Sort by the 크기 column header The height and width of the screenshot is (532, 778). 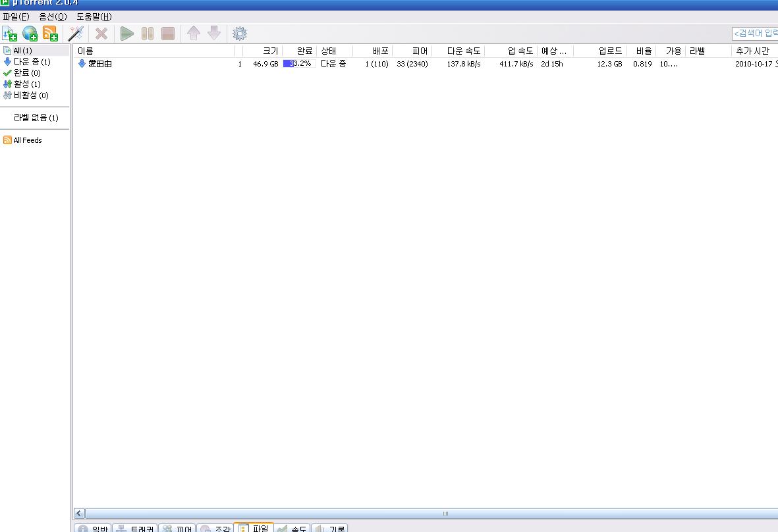pos(262,51)
